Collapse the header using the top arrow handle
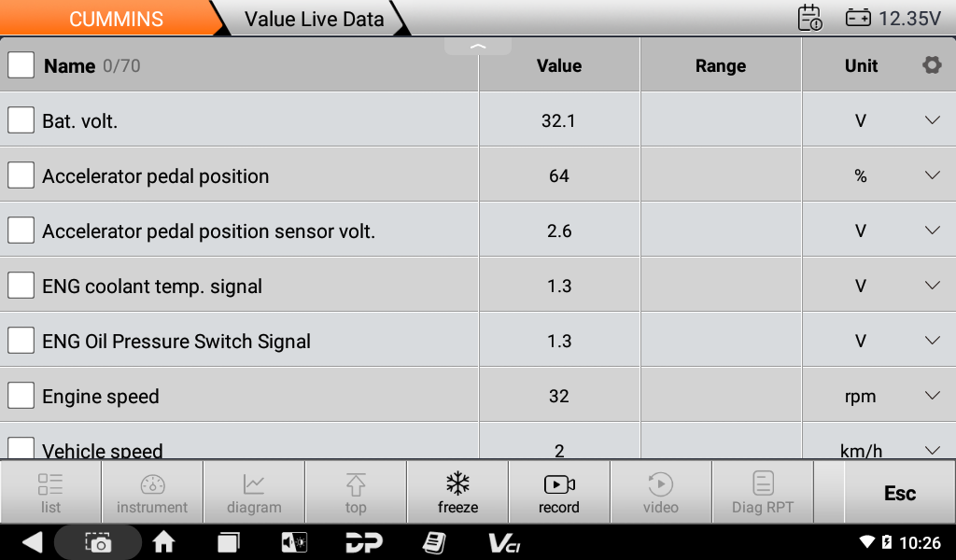The height and width of the screenshot is (560, 956). (478, 47)
